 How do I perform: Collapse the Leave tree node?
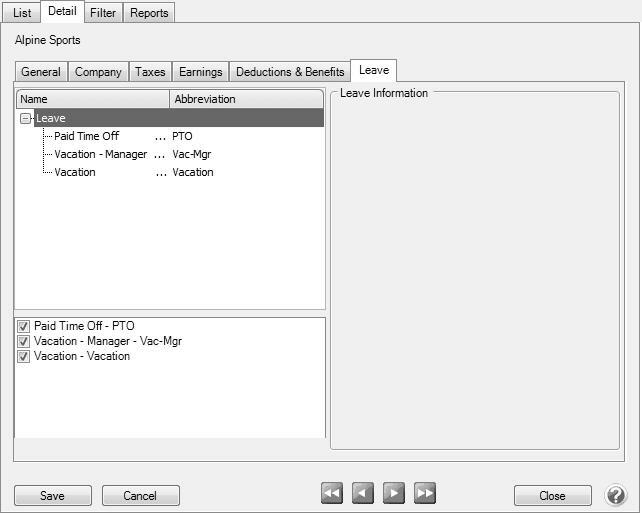25,119
